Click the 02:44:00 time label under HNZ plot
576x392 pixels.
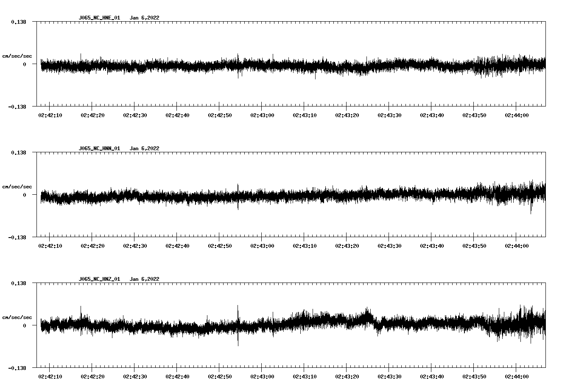pos(517,377)
